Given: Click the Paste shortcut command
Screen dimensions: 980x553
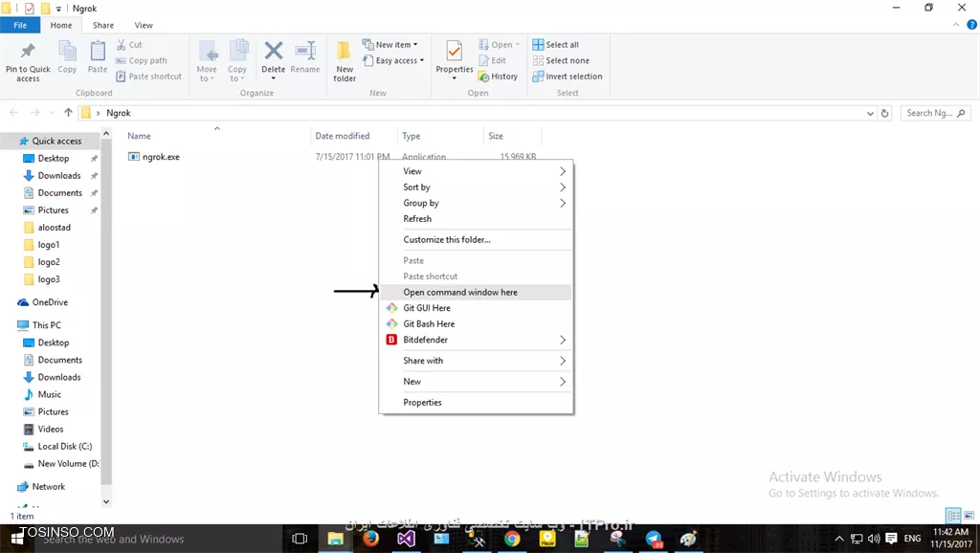Looking at the screenshot, I should coord(148,77).
